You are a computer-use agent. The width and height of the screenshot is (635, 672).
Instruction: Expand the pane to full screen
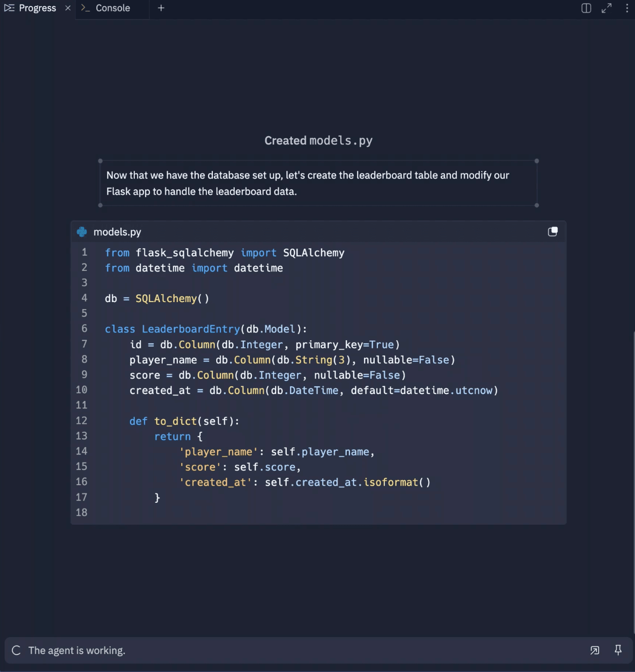tap(607, 8)
